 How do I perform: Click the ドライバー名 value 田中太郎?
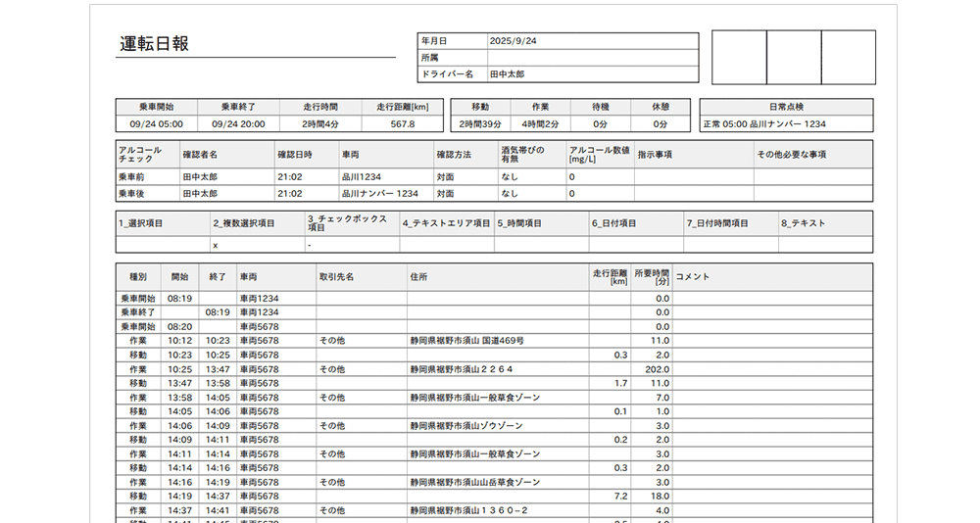tap(507, 74)
